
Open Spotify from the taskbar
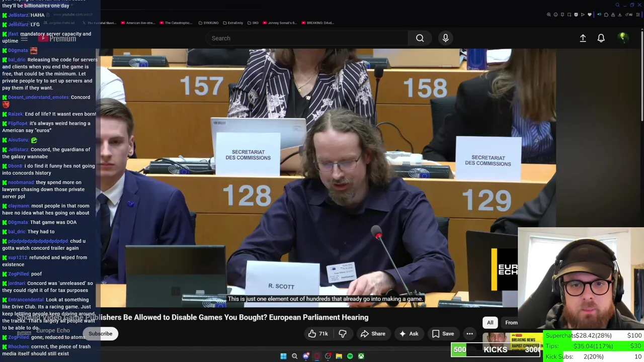(350, 356)
